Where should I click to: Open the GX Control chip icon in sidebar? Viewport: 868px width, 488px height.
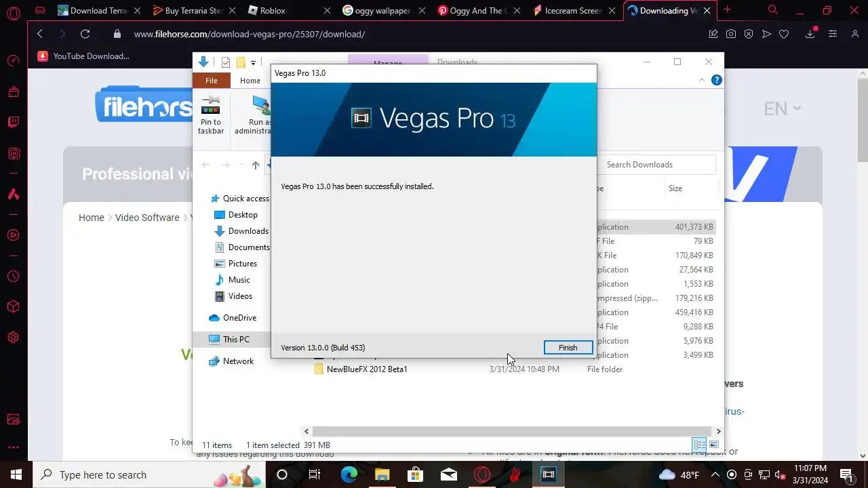tap(14, 154)
